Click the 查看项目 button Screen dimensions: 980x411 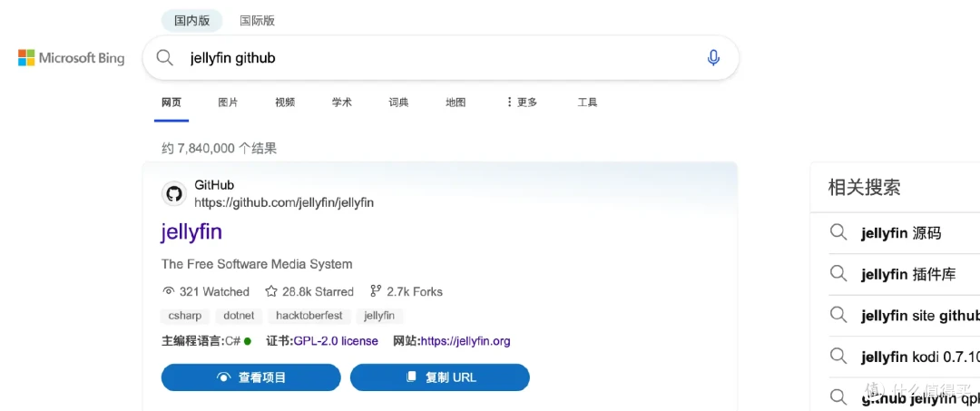tap(251, 377)
